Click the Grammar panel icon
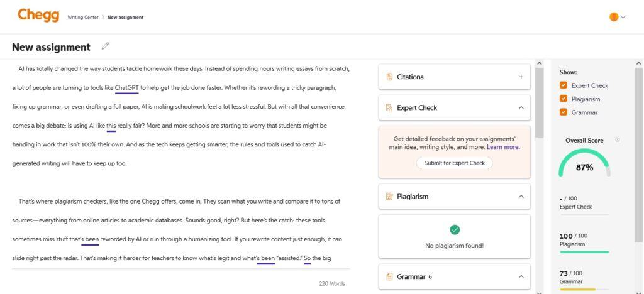Viewport: 644px width, 294px height. 389,277
